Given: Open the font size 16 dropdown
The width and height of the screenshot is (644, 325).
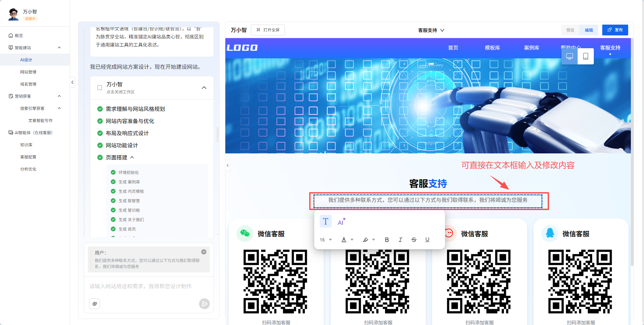Looking at the screenshot, I should tap(326, 240).
